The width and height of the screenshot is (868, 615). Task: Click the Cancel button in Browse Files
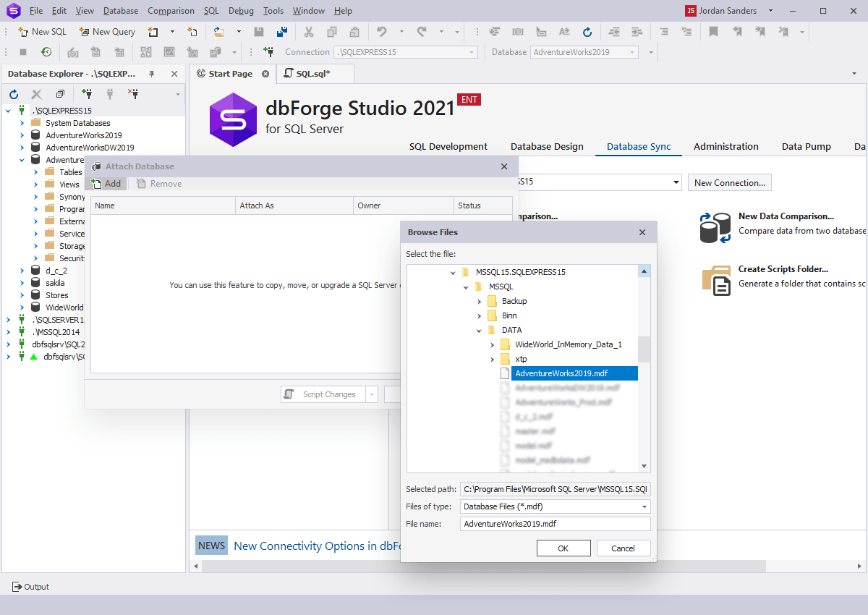click(x=623, y=548)
